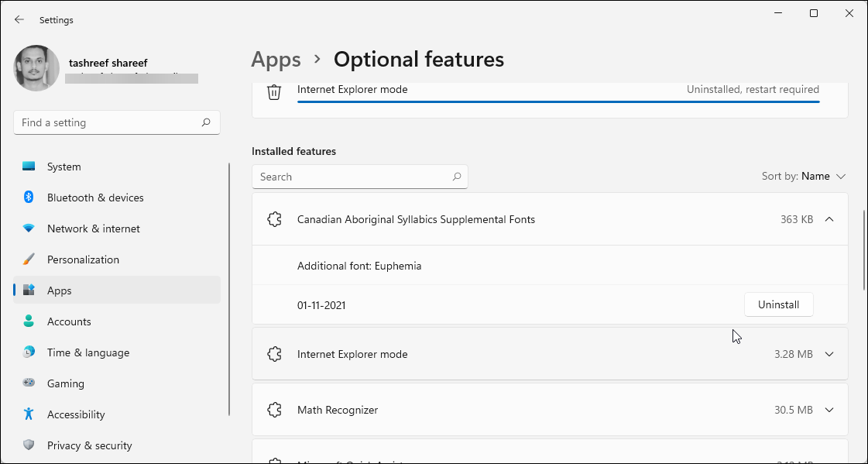Expand the installed Internet Explorer mode feature
This screenshot has height=464, width=868.
pyautogui.click(x=829, y=354)
